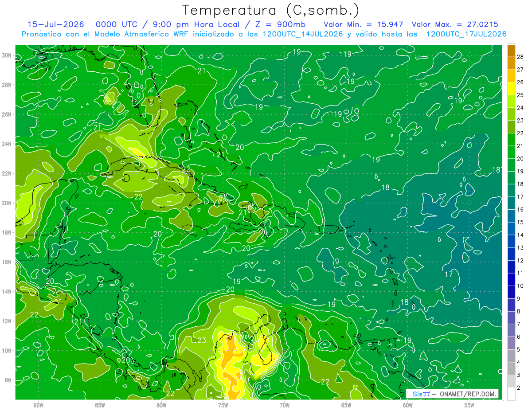
Task: Click the 80W longitude axis label
Action: click(x=161, y=405)
